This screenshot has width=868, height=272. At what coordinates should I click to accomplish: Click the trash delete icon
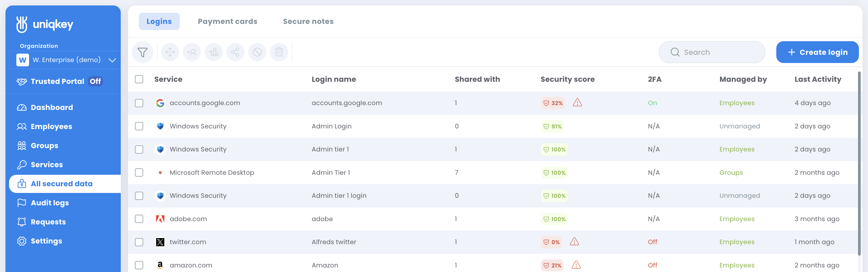coord(279,52)
